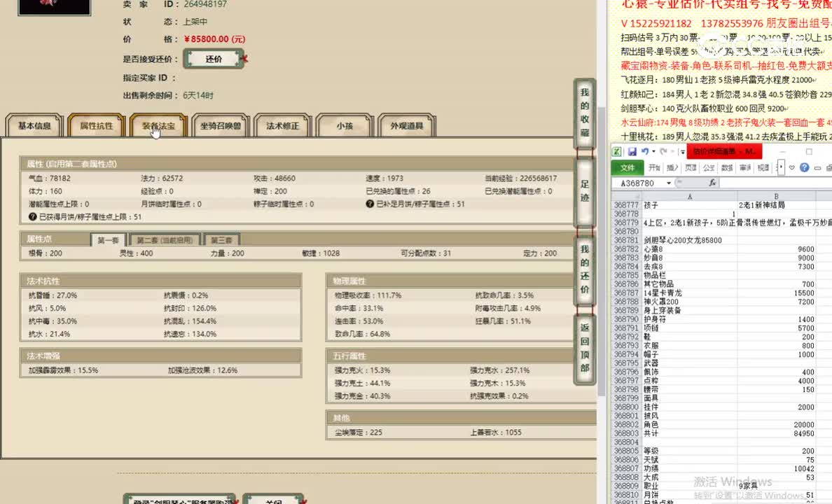
Task: Open Excel Help via question mark icon
Action: pos(805,168)
